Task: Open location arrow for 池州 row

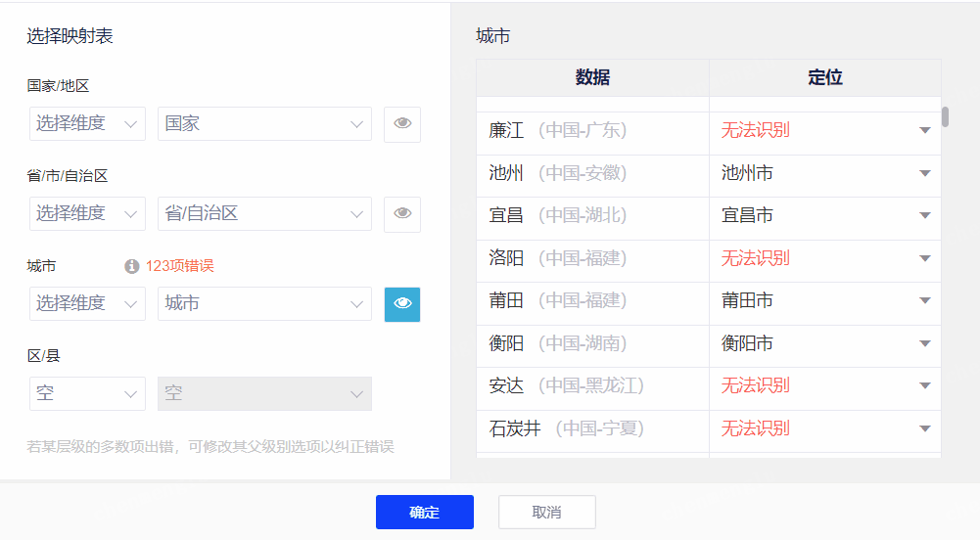Action: pos(924,174)
